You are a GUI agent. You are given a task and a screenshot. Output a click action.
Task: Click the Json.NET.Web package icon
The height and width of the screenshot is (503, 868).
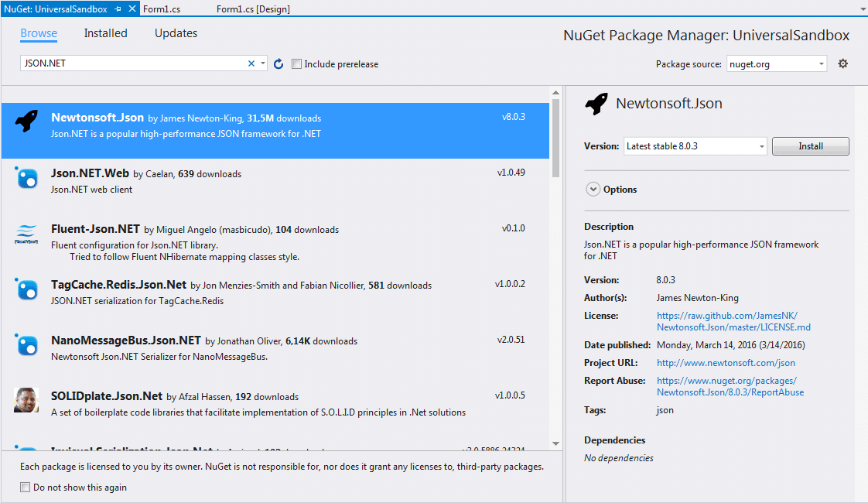(x=26, y=178)
